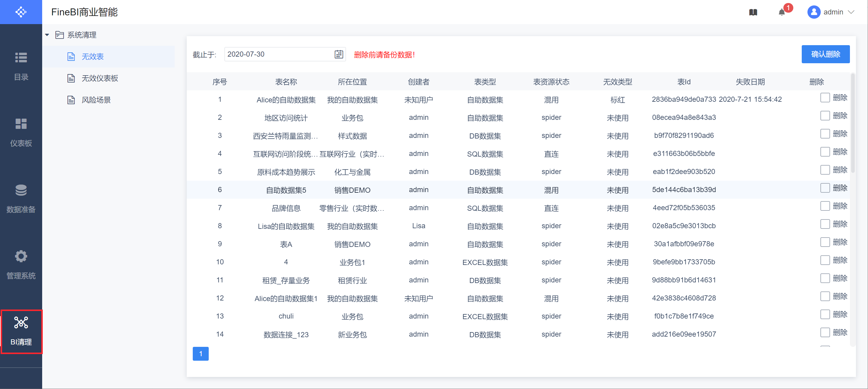Open the 风险场景 tree item

[x=96, y=100]
